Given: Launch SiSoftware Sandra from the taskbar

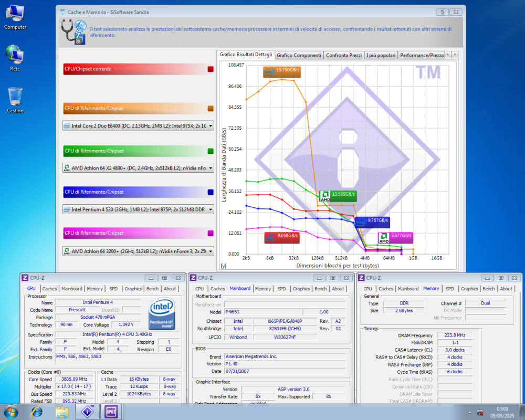Looking at the screenshot, I should pyautogui.click(x=87, y=413).
